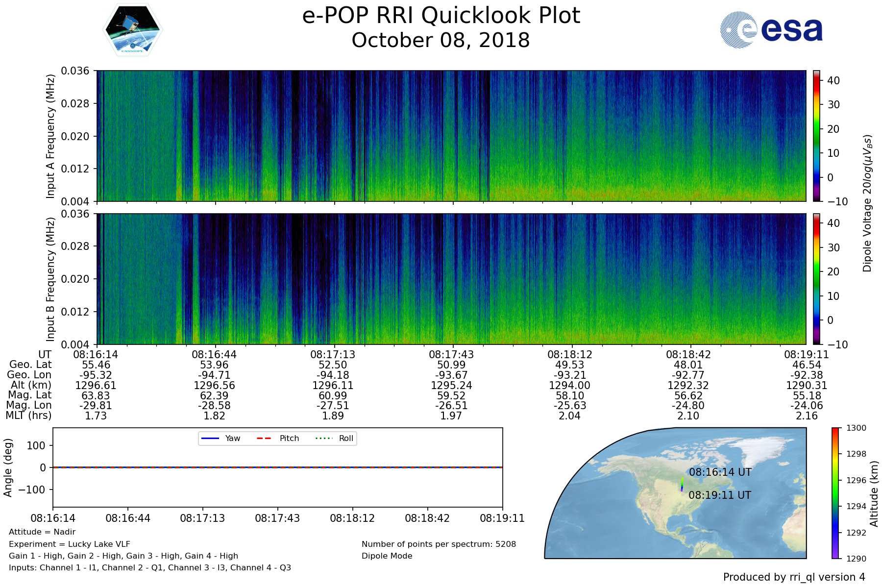Click the ESA logo
The width and height of the screenshot is (882, 588).
coord(771,30)
